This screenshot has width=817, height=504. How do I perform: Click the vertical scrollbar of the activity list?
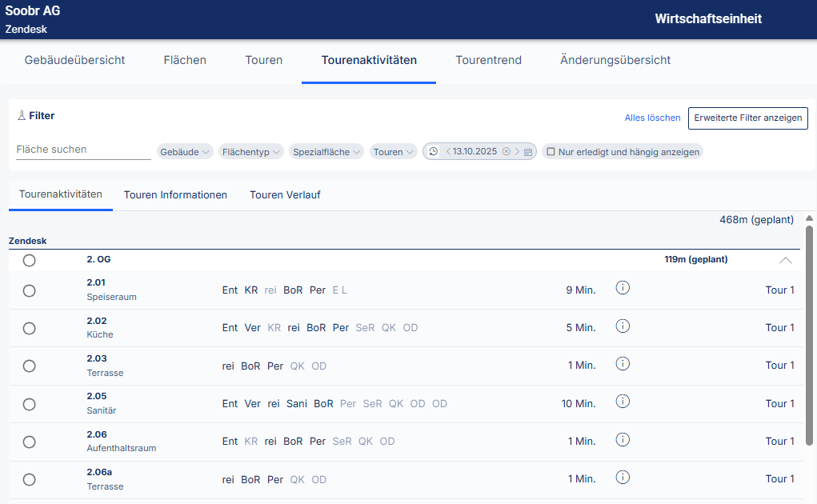(809, 336)
